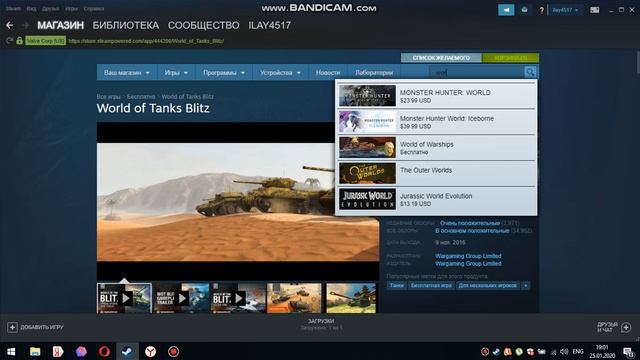Select Monster Hunter World: Iceborne result
The image size is (640, 360).
tap(436, 122)
